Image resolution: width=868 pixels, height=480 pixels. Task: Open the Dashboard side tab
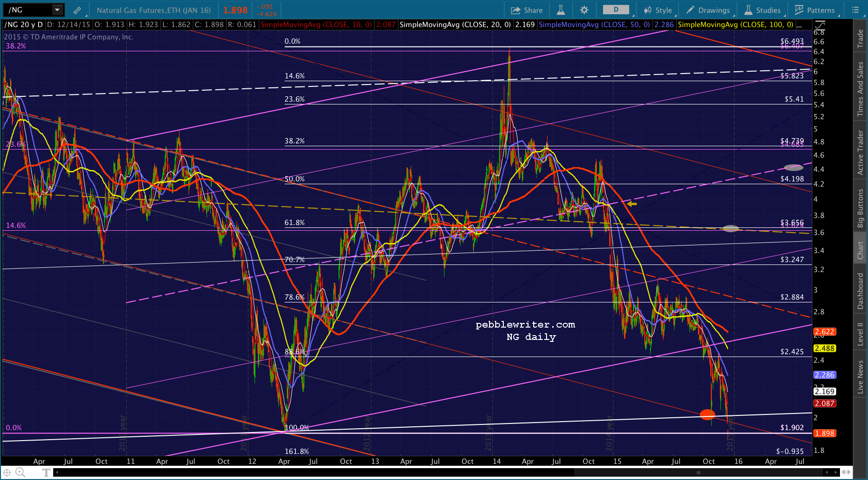point(860,291)
